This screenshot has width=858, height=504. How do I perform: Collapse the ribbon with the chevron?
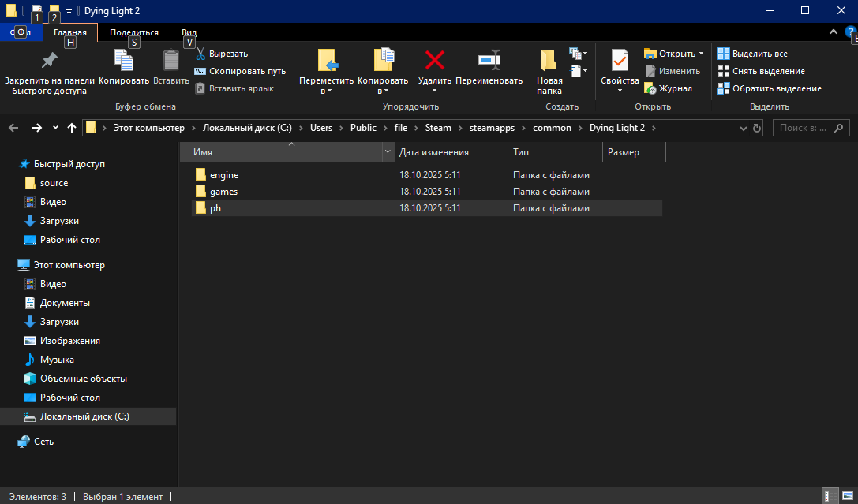point(834,32)
